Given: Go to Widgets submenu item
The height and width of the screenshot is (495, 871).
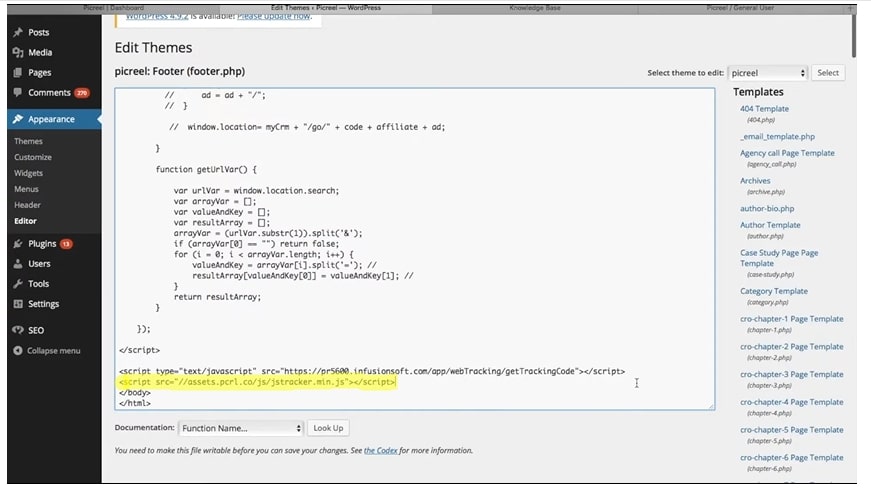Looking at the screenshot, I should coord(28,173).
